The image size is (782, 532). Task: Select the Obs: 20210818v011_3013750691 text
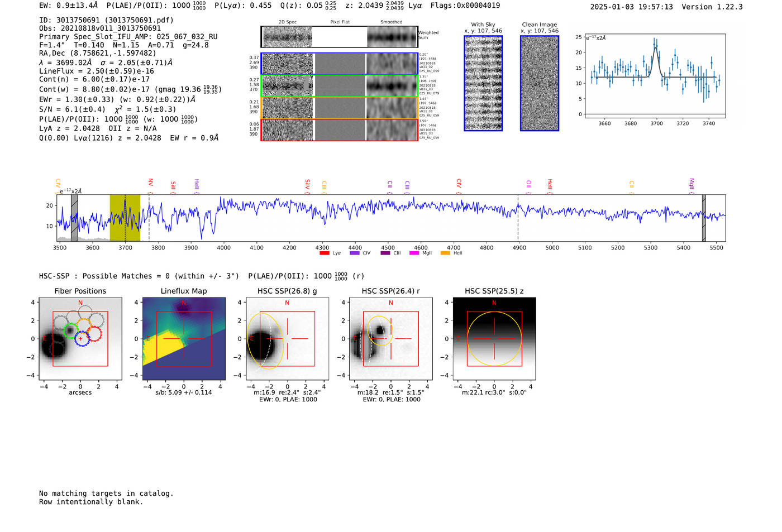click(100, 28)
